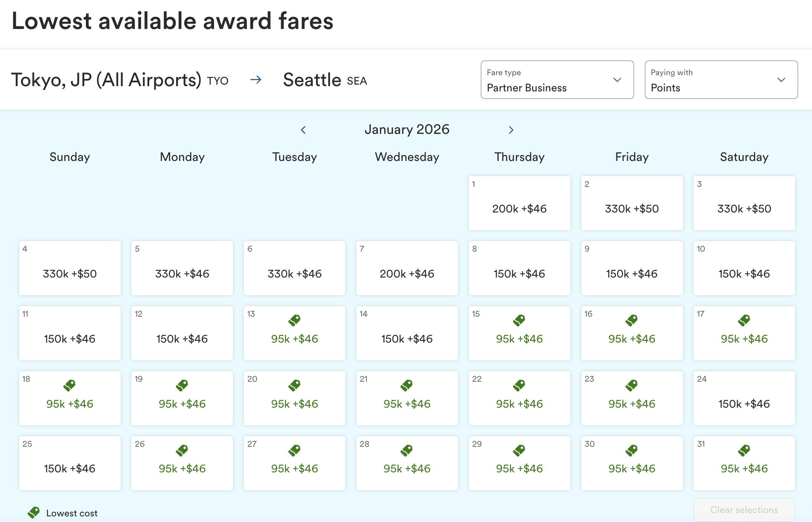Click the lowest cost tag on January 31
Viewport: 812px width, 522px height.
pyautogui.click(x=744, y=450)
